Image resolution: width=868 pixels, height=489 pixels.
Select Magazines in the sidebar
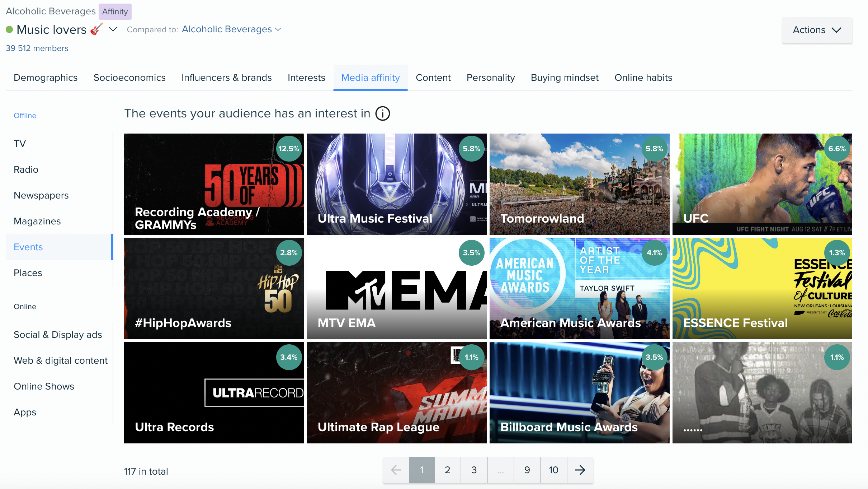point(59,221)
